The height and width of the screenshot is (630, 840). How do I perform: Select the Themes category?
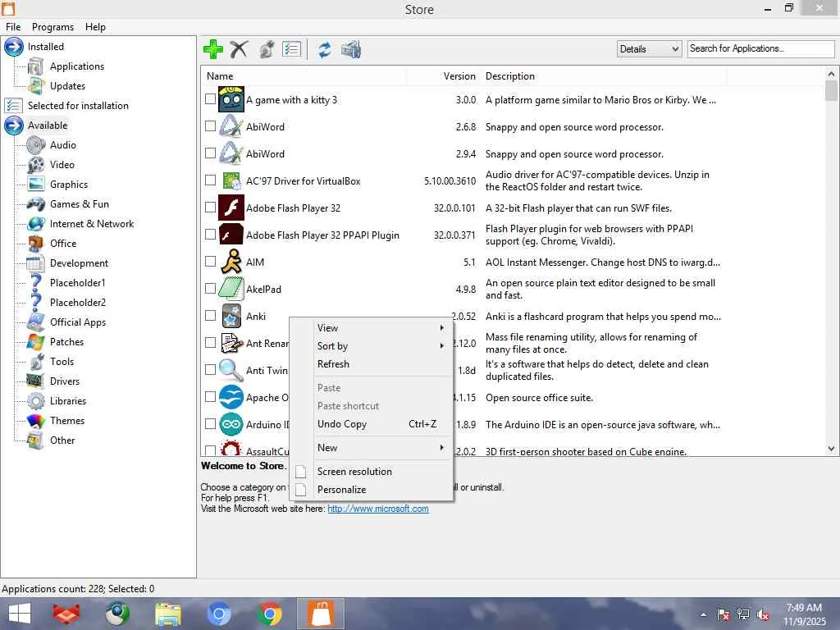(x=67, y=421)
